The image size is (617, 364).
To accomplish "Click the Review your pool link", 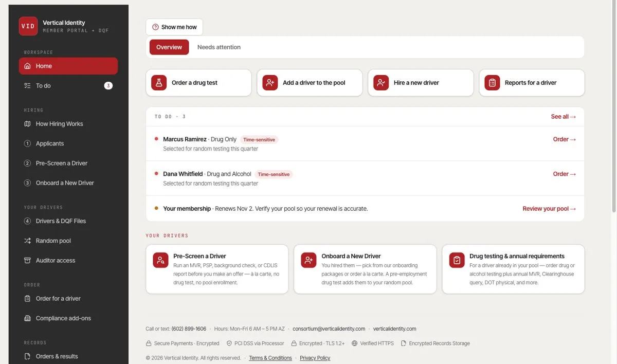I will [549, 209].
